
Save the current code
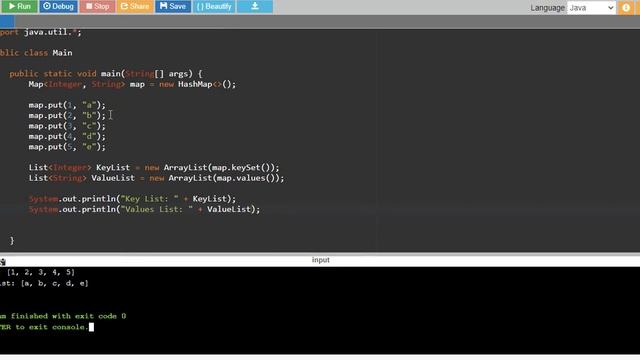pos(173,6)
